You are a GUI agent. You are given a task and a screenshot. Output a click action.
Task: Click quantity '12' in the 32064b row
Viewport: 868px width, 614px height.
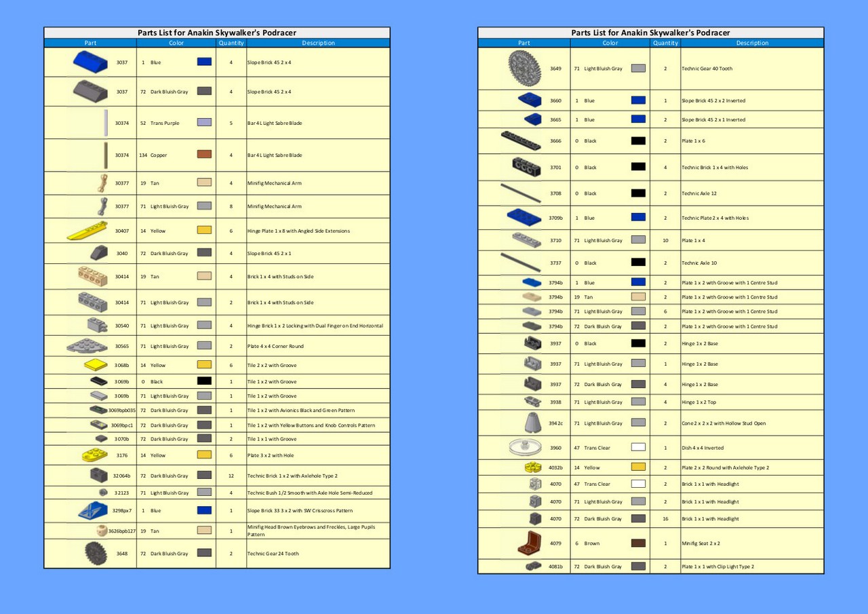pyautogui.click(x=231, y=476)
